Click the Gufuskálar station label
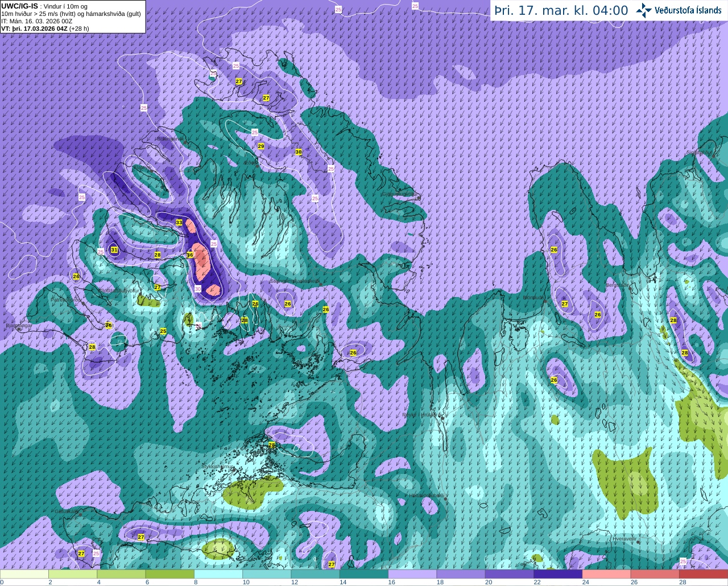 (66, 511)
